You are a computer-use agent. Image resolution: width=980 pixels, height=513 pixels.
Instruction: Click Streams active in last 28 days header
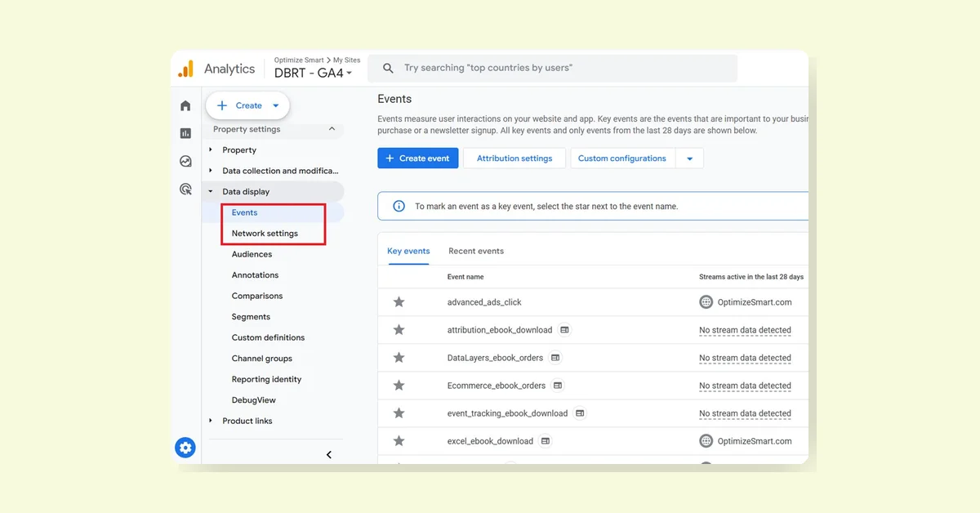(751, 277)
